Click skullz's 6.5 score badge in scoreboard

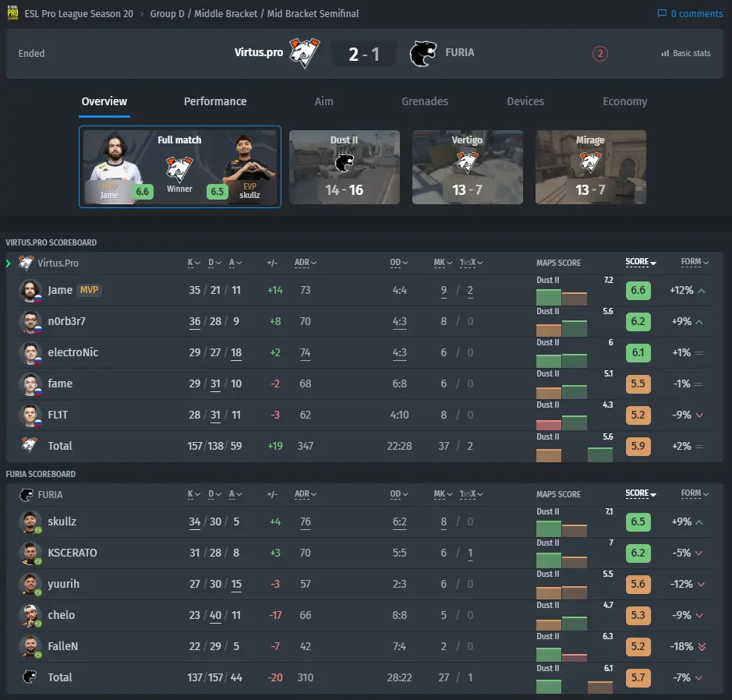click(638, 521)
